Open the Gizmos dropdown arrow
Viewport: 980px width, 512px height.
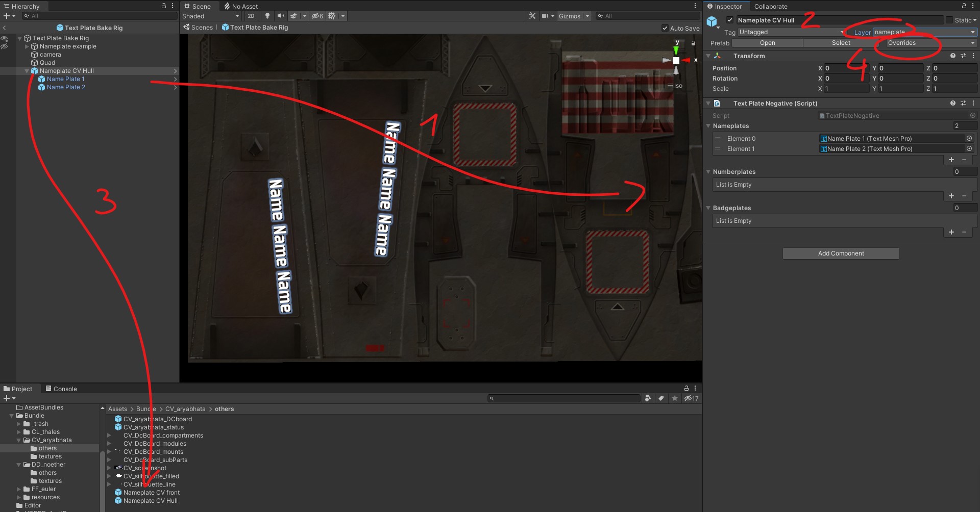(x=587, y=16)
